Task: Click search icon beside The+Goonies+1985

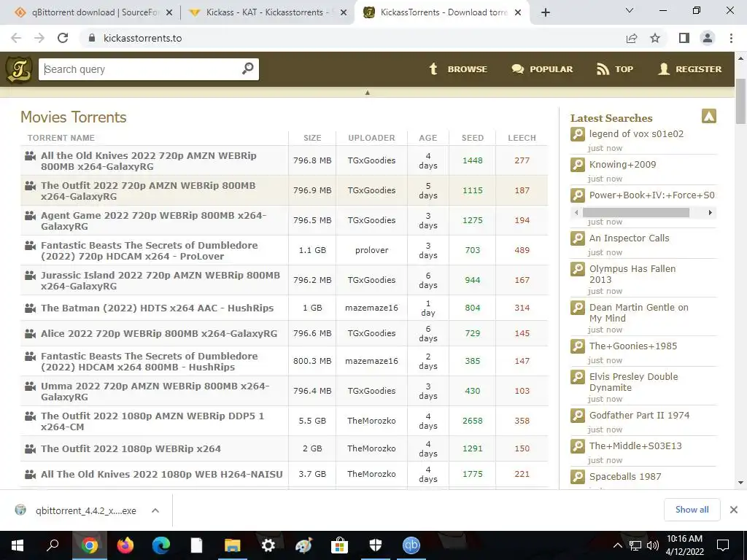Action: click(578, 346)
